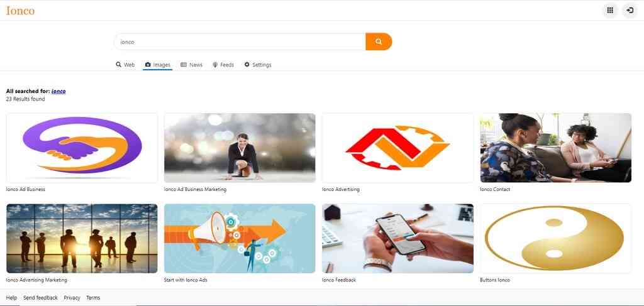Click the sign-in arrow icon

pyautogui.click(x=630, y=11)
